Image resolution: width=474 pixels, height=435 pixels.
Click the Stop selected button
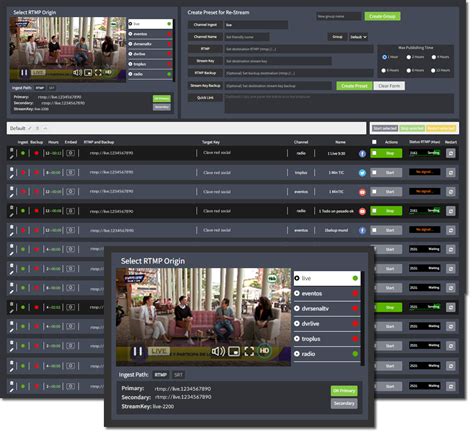tap(412, 128)
